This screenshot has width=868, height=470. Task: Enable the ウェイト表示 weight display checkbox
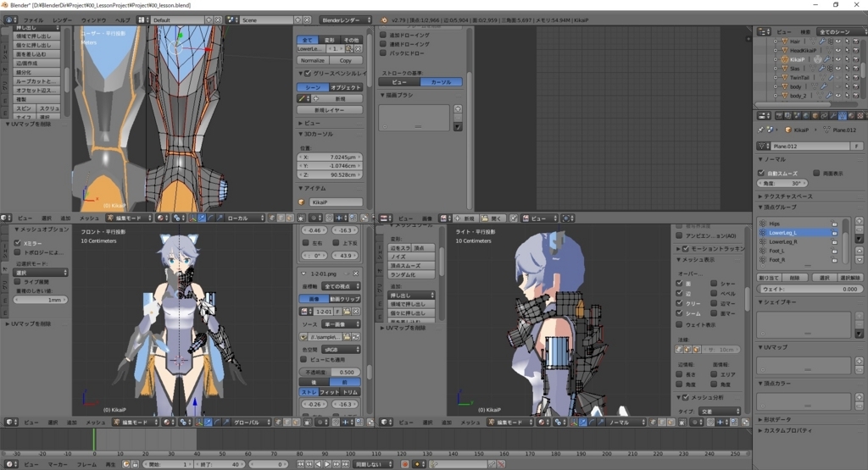click(679, 324)
